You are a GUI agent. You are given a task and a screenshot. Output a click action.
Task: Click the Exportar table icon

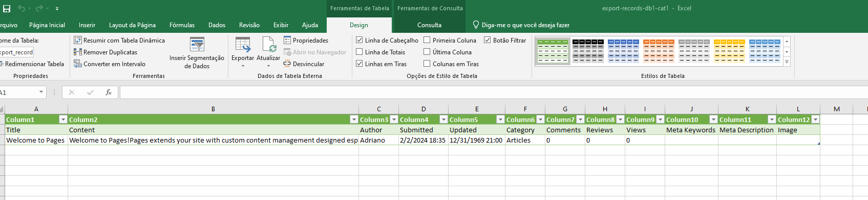[243, 45]
